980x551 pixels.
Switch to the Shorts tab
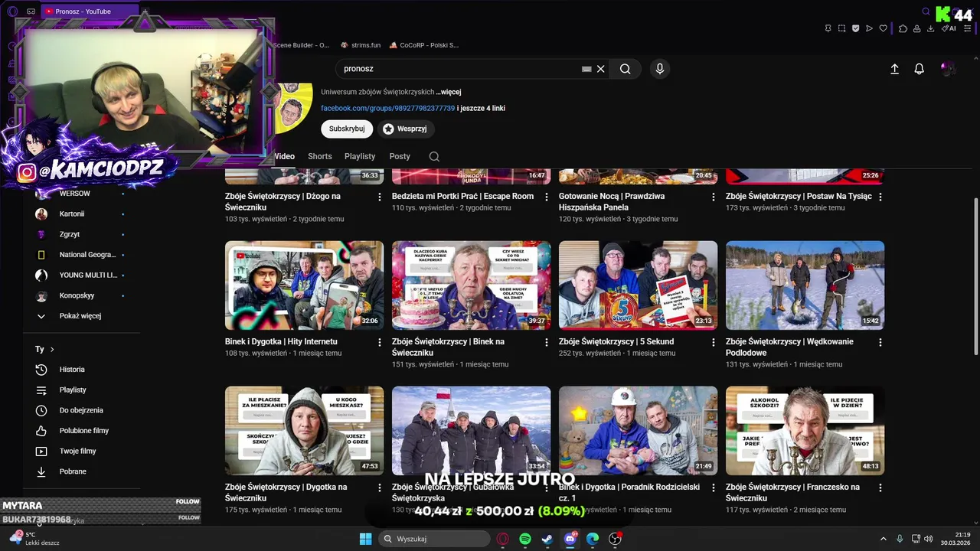pos(320,156)
